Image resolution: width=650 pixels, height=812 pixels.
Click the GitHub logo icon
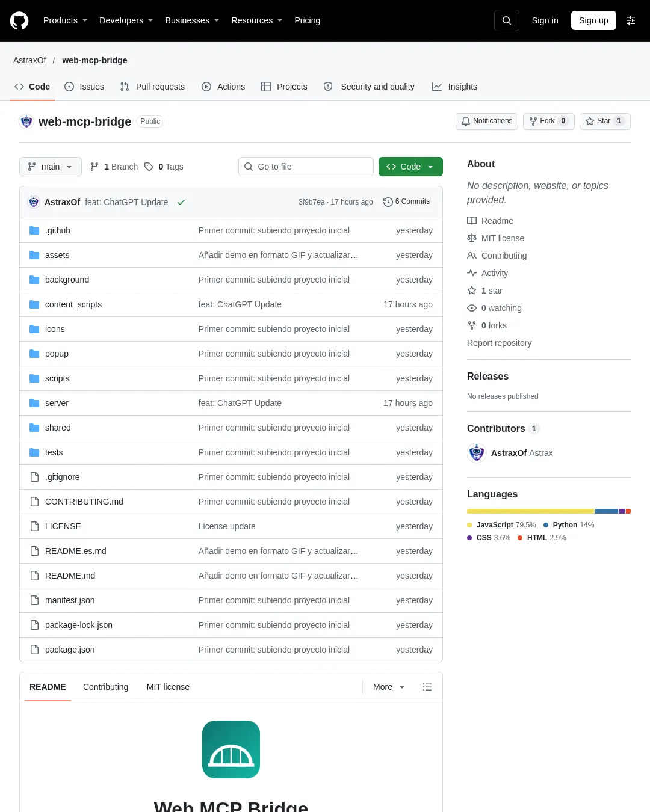tap(19, 20)
